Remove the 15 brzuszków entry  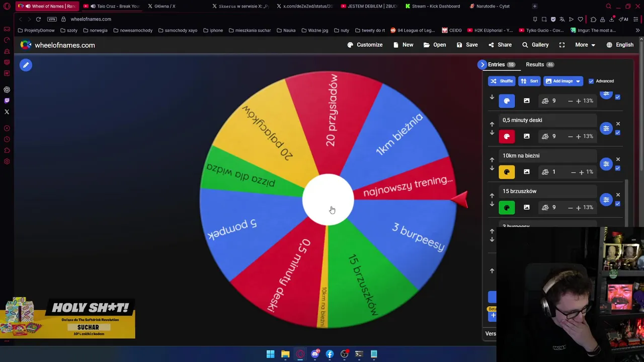click(x=618, y=195)
